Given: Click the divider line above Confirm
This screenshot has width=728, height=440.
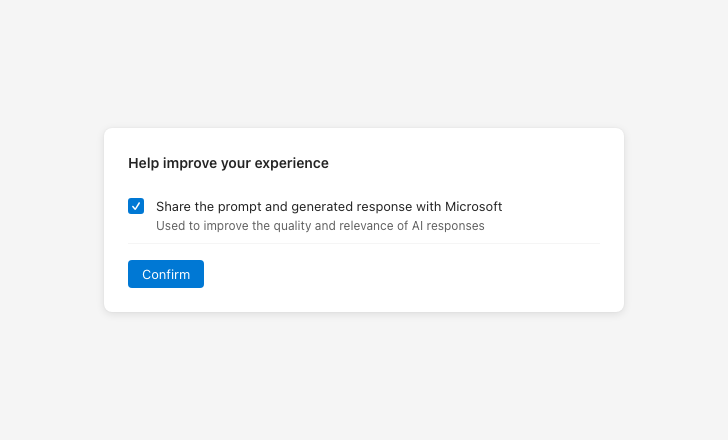Looking at the screenshot, I should point(364,243).
